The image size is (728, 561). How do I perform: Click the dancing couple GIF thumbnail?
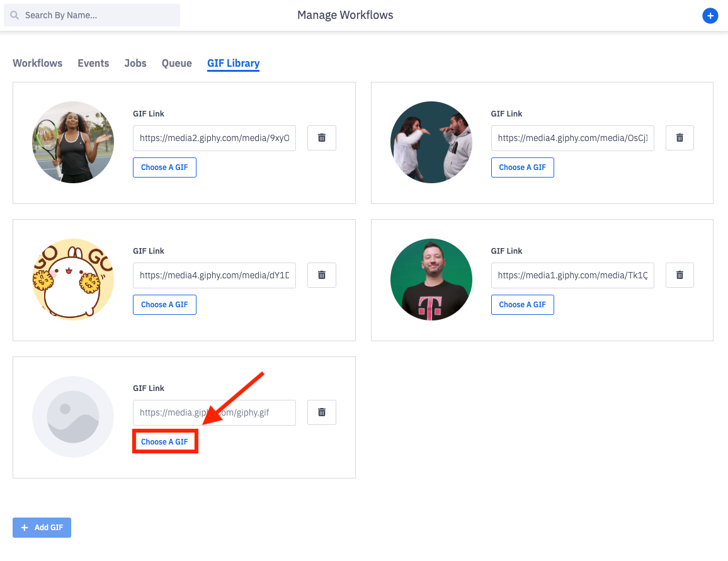[x=431, y=142]
